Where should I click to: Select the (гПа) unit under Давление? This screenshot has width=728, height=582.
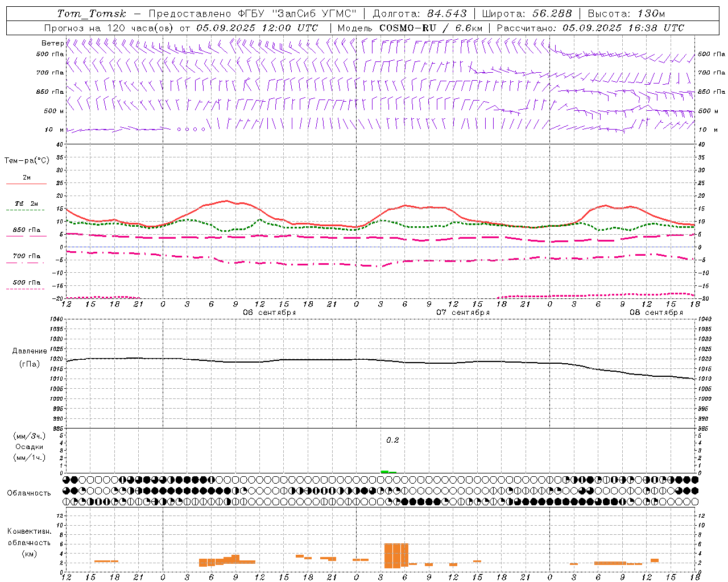click(x=29, y=364)
